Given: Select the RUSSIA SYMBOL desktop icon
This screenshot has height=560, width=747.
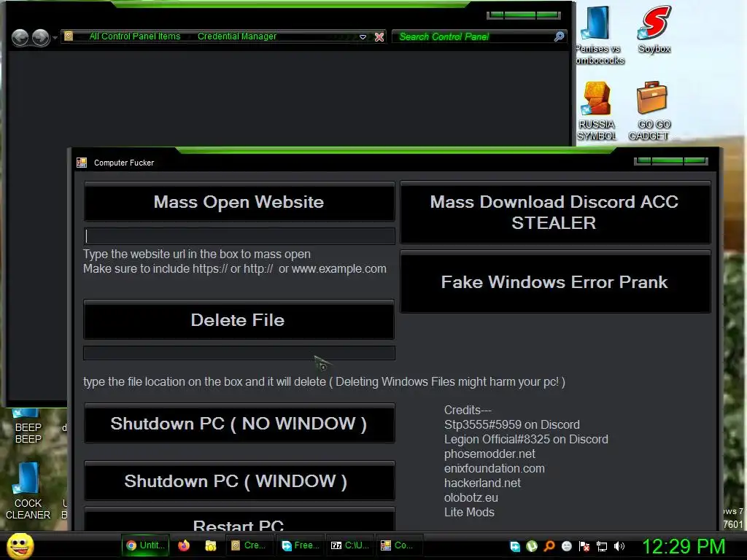Looking at the screenshot, I should [597, 111].
